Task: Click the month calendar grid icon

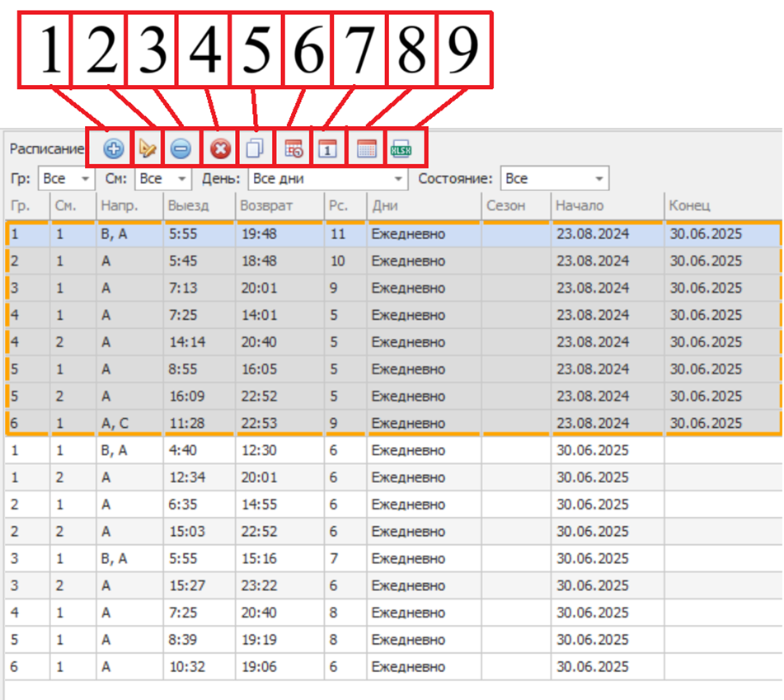Action: point(367,149)
